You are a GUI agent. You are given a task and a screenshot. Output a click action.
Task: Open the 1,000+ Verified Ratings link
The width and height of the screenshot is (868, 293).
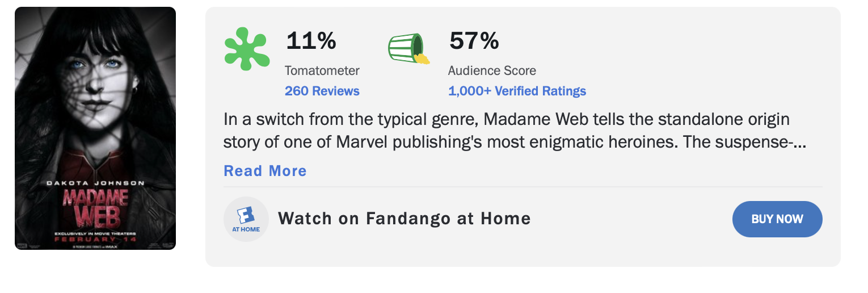click(x=517, y=91)
